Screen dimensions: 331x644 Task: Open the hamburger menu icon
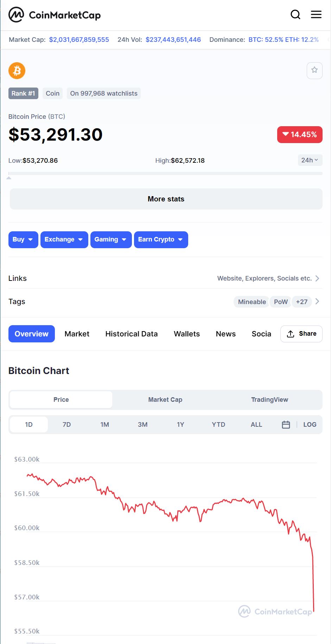click(x=316, y=14)
